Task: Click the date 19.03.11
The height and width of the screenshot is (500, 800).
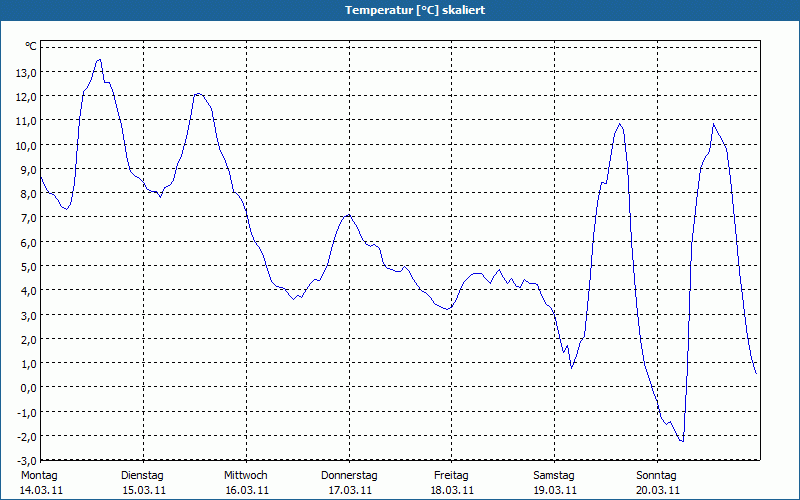Action: click(555, 491)
